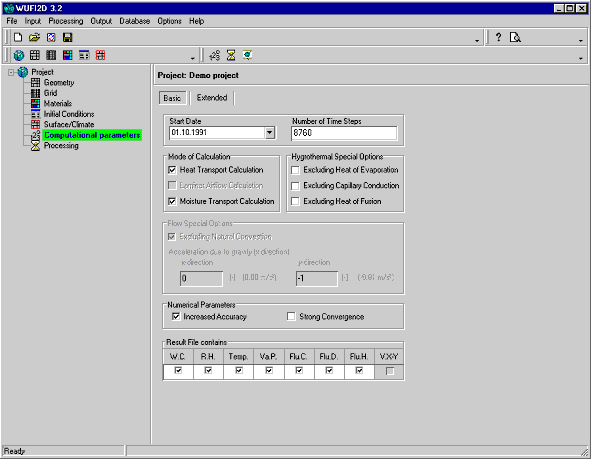591x459 pixels.
Task: Click the Ready status bar text
Action: [14, 451]
